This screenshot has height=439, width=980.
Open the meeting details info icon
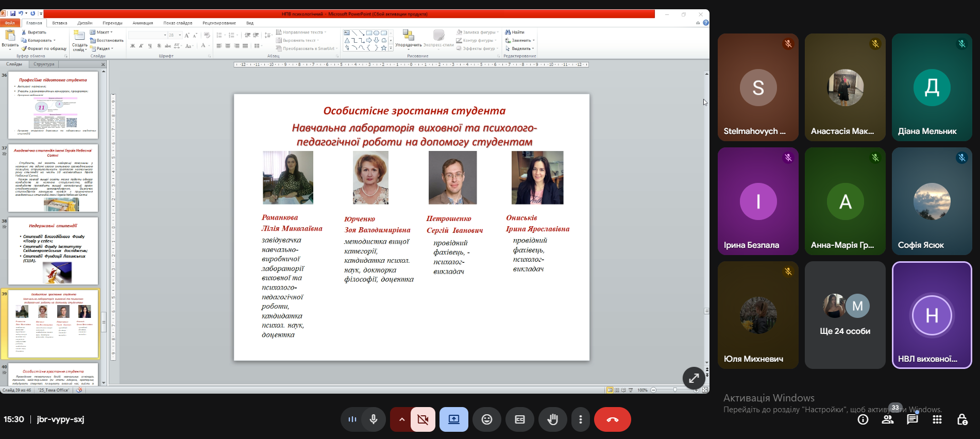(x=863, y=419)
